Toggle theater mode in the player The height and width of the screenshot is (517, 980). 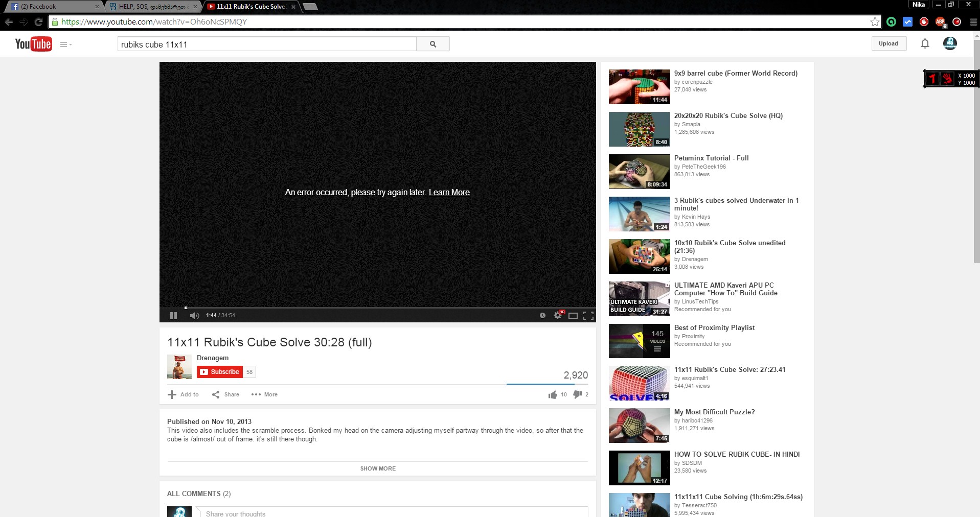click(573, 316)
